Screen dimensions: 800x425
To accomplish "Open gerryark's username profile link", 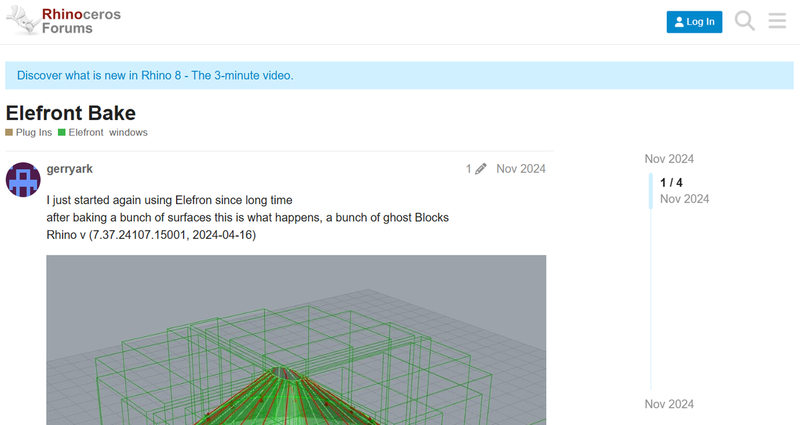I will click(69, 169).
